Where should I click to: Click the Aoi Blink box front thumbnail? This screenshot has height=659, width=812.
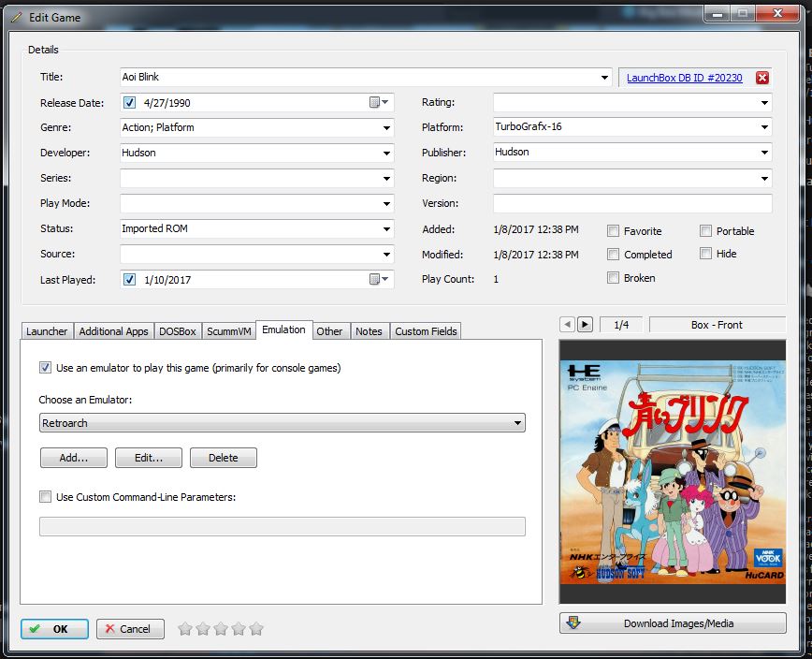(673, 472)
